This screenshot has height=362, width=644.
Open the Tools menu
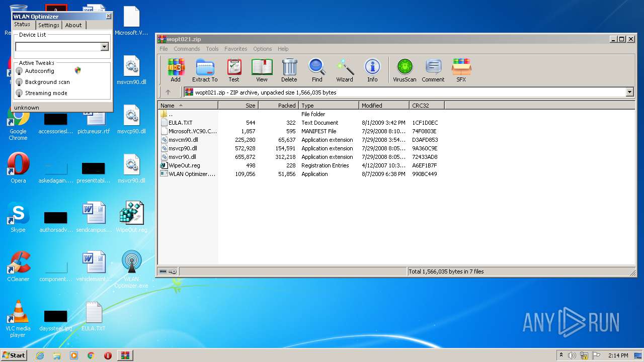(212, 49)
